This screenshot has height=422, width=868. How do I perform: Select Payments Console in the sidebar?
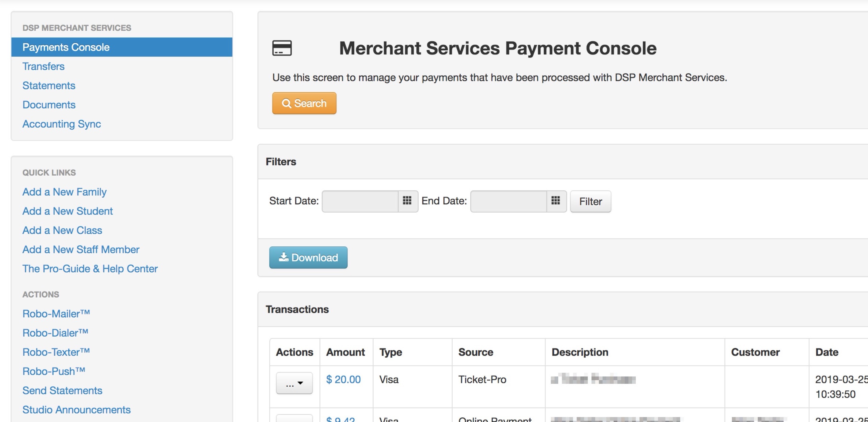click(66, 47)
